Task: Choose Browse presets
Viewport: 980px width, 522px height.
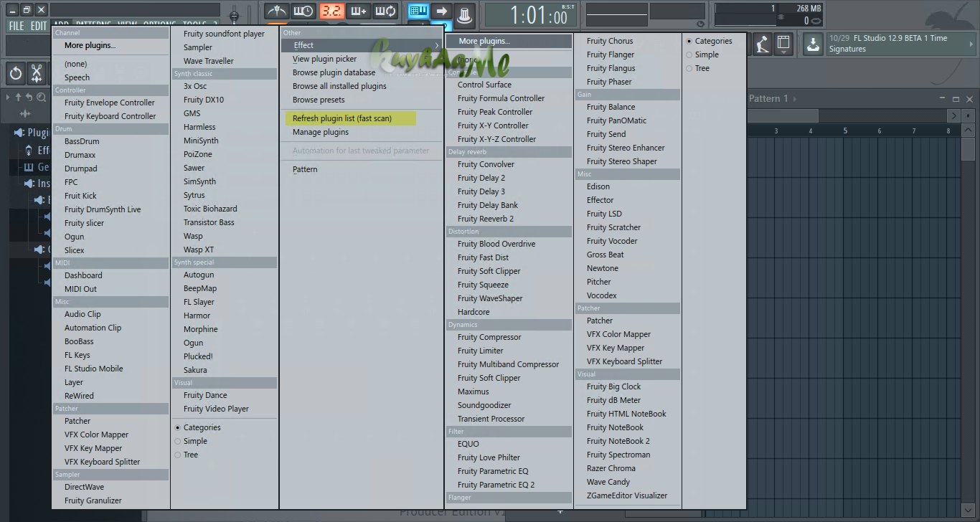Action: 319,100
